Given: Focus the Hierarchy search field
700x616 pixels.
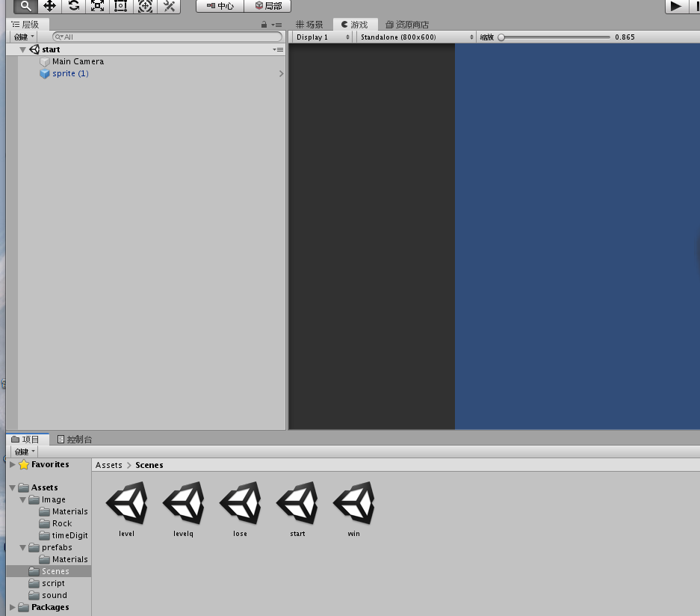Looking at the screenshot, I should 167,37.
